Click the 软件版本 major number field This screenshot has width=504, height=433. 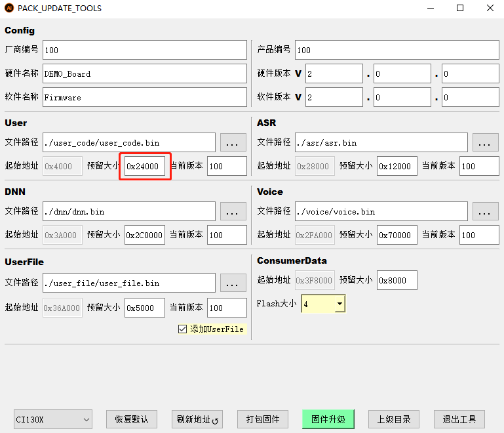coord(334,97)
